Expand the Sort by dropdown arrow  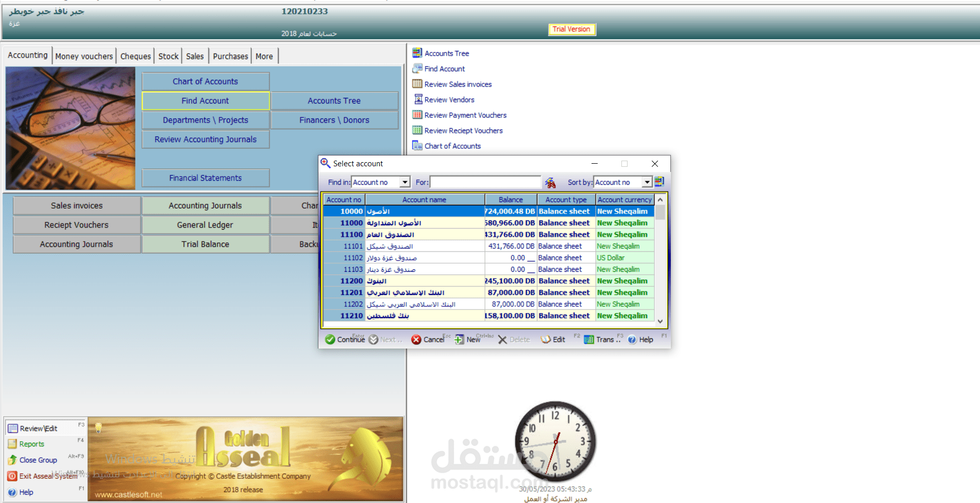647,182
